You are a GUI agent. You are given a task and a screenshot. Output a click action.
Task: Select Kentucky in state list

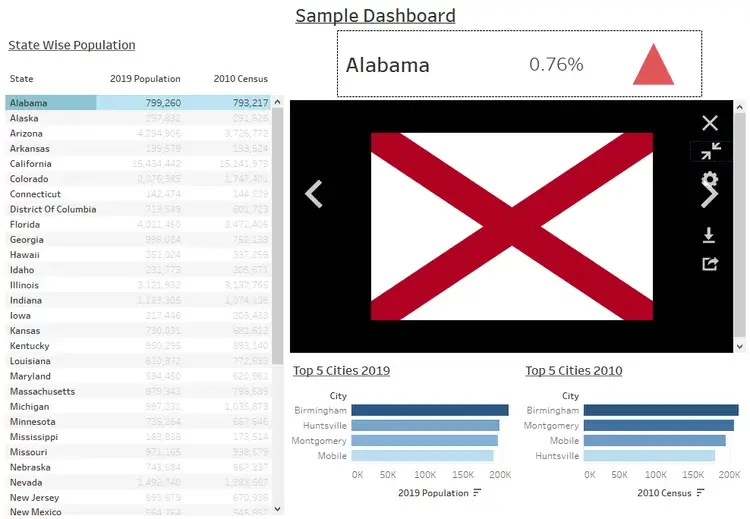pyautogui.click(x=30, y=346)
